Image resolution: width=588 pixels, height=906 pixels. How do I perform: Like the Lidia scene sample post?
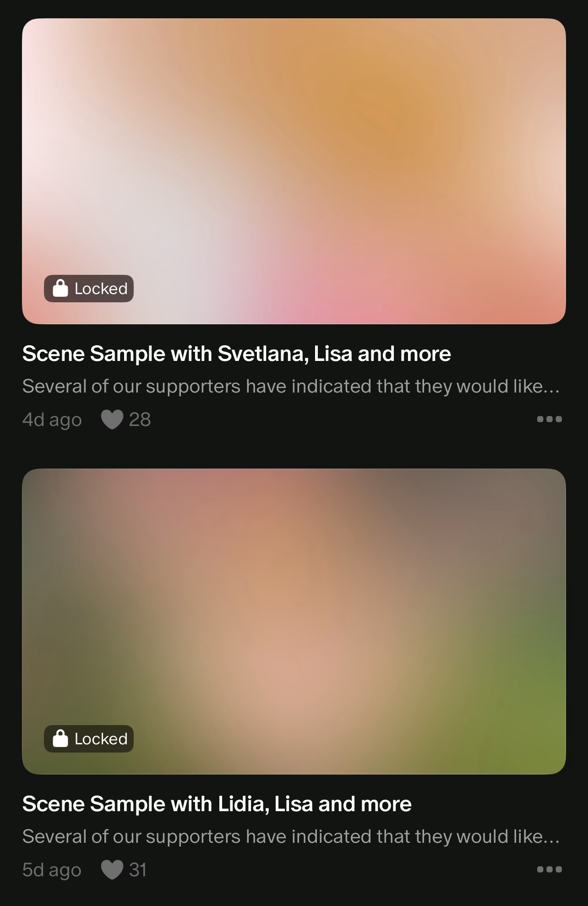[x=112, y=870]
